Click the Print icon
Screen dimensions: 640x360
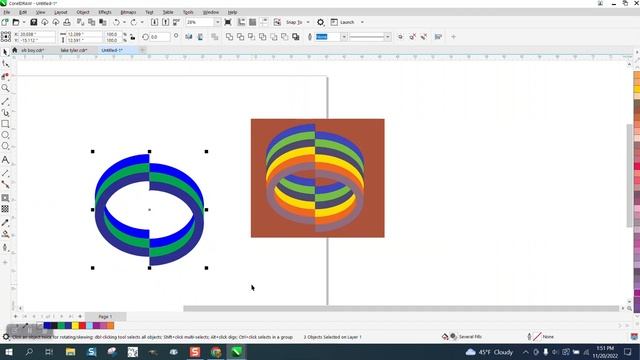[67, 22]
